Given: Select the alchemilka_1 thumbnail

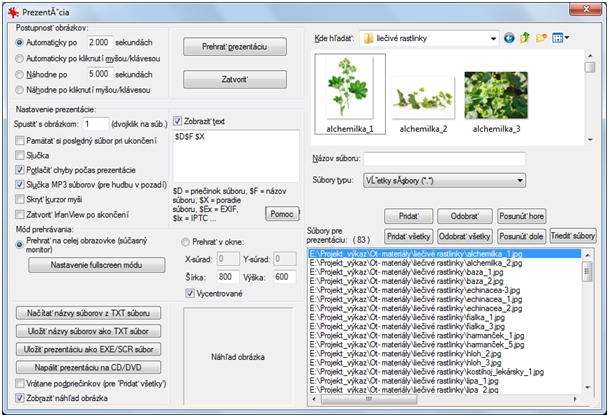Looking at the screenshot, I should [350, 94].
